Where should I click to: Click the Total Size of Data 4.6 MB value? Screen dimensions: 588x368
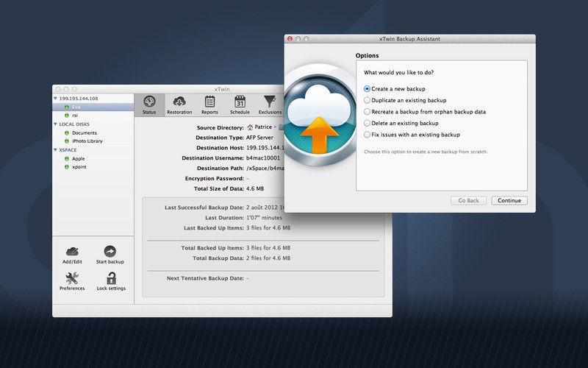[255, 189]
